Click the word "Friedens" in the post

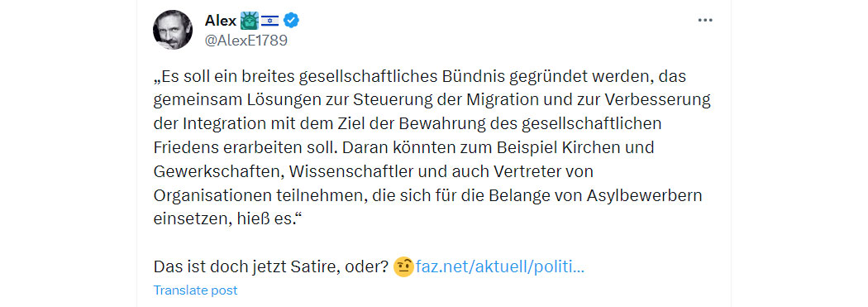(x=187, y=147)
